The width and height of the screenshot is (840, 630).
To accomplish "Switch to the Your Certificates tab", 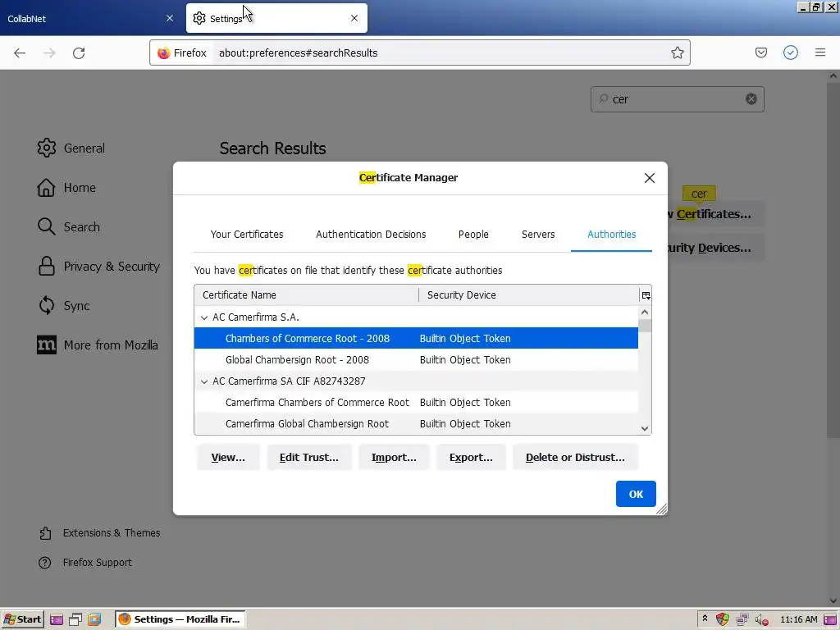I will [246, 234].
